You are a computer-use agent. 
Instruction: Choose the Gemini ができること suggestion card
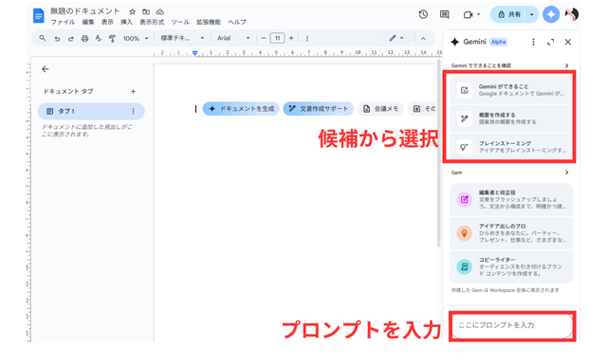click(510, 90)
